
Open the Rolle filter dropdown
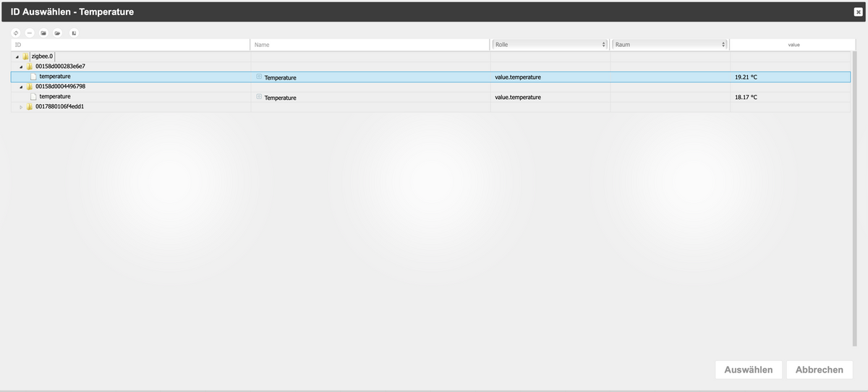click(x=549, y=45)
